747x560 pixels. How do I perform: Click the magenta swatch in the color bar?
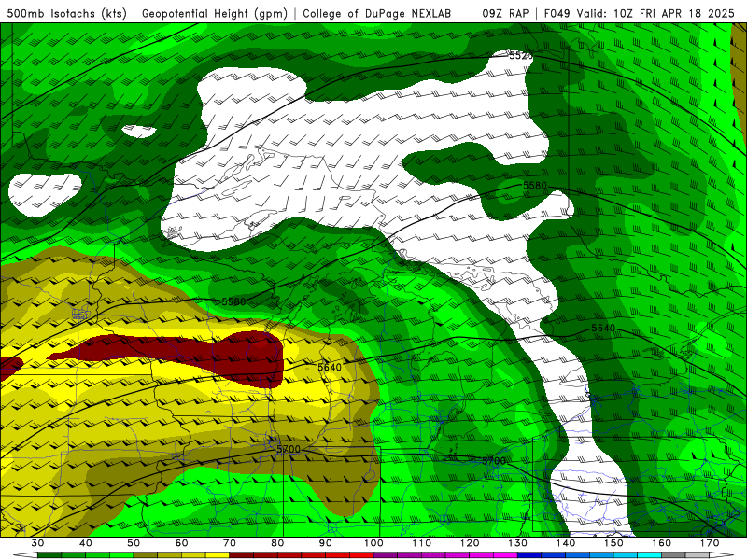(x=505, y=555)
